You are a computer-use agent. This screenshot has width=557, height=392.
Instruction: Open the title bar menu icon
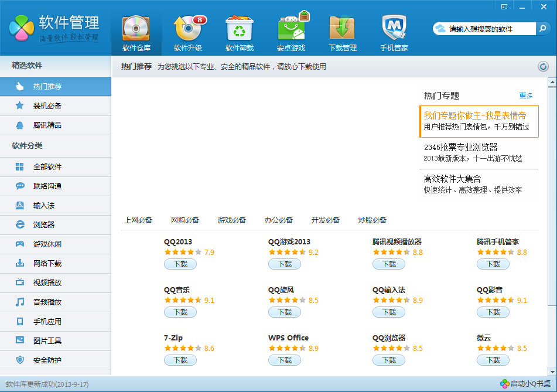tap(504, 7)
